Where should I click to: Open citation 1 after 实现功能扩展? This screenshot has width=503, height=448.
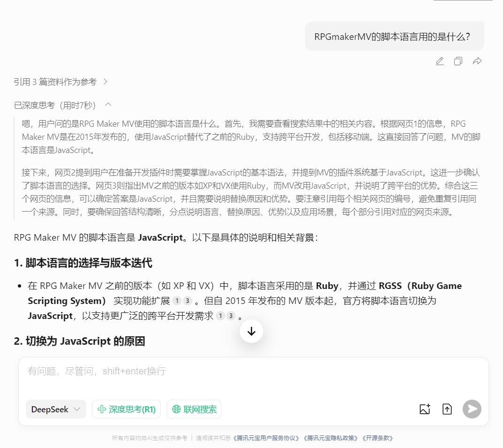point(177,301)
